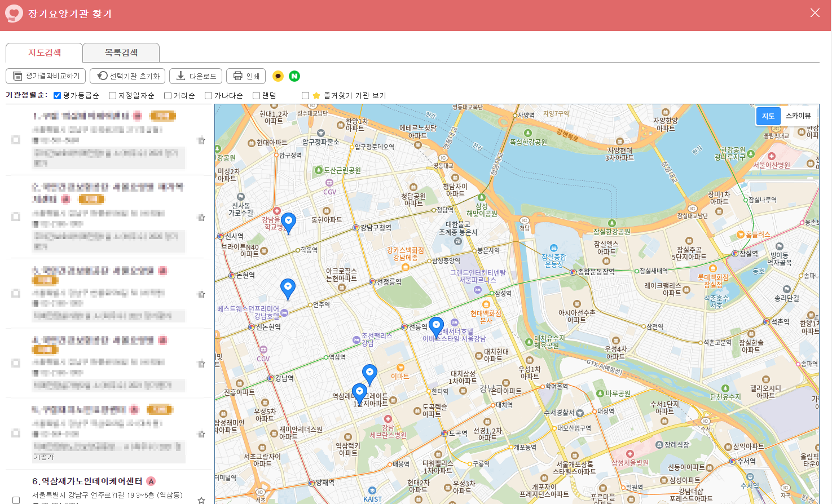Click the heart logo in the header
This screenshot has height=504, width=832.
point(14,14)
